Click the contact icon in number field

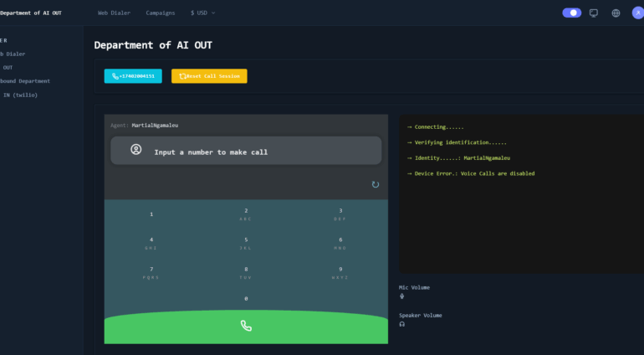pyautogui.click(x=136, y=149)
